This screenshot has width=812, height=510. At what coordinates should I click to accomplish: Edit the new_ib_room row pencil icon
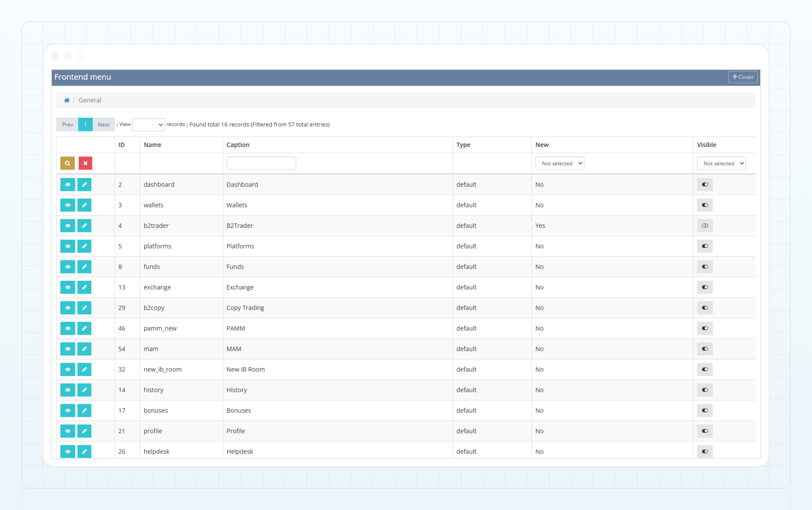click(x=84, y=369)
